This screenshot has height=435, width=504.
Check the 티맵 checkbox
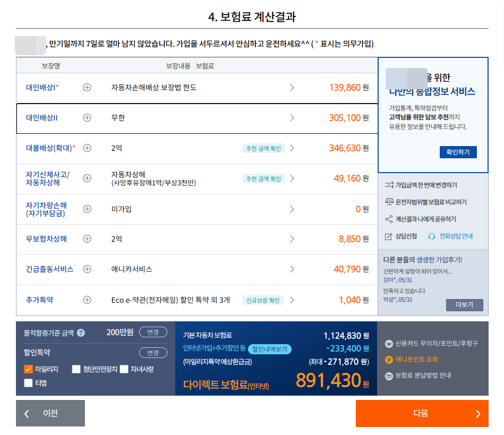click(28, 383)
